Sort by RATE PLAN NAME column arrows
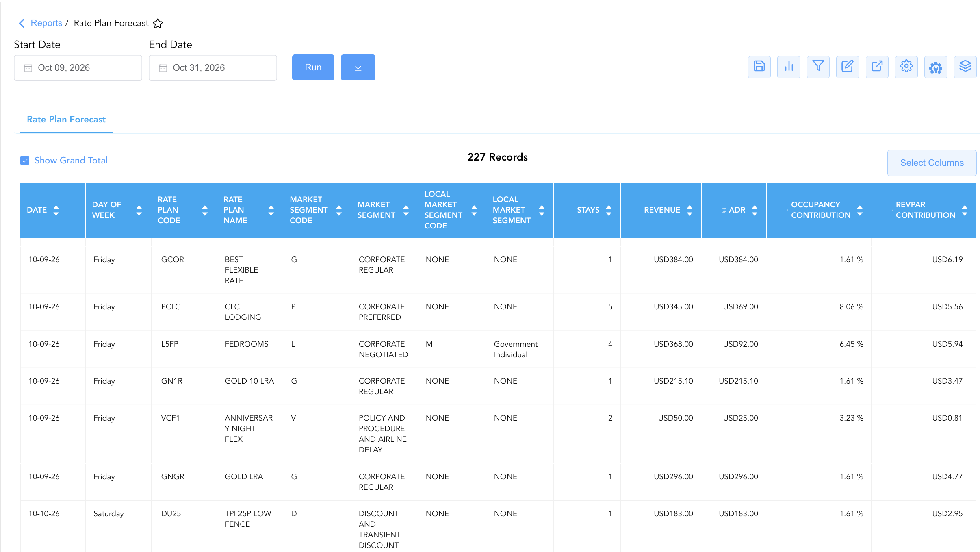 pyautogui.click(x=271, y=210)
